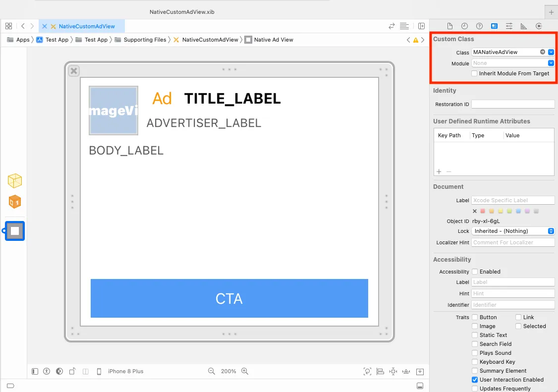
Task: Expand the Module dropdown
Action: (551, 63)
